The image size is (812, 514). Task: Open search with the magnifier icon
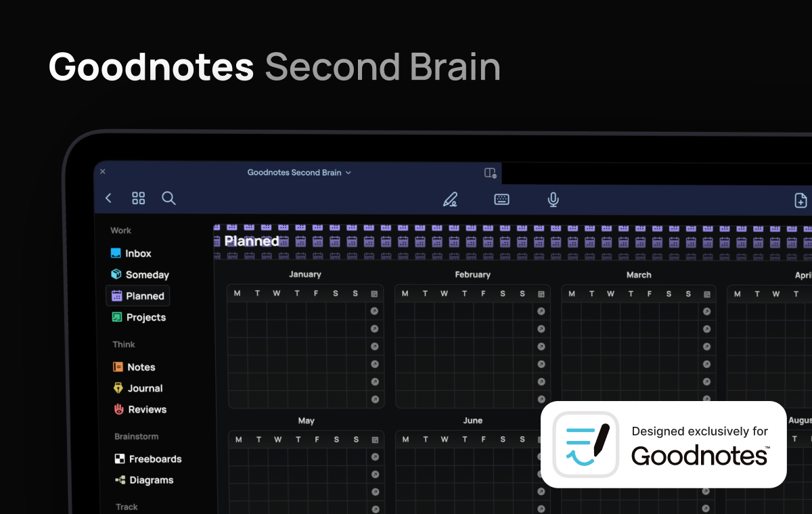pos(168,198)
